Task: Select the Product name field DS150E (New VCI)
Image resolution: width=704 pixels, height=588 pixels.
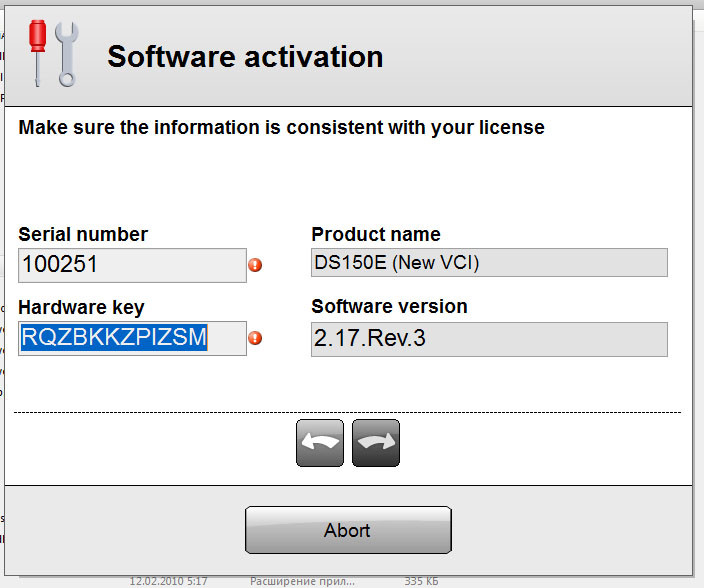Action: (x=489, y=263)
